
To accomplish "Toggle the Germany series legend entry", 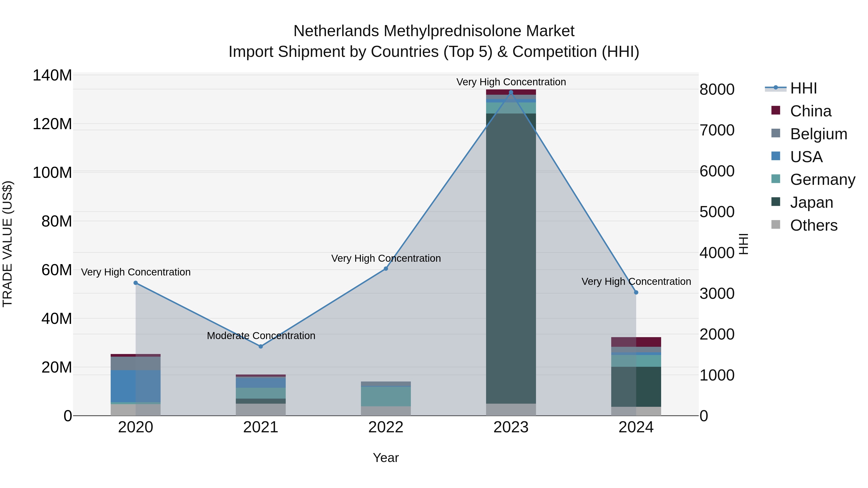I will click(x=813, y=180).
